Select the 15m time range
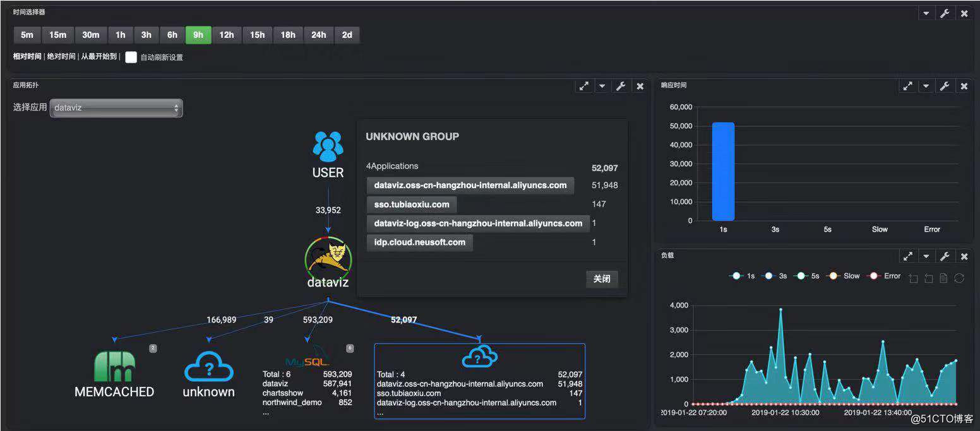980x431 pixels. click(x=58, y=35)
